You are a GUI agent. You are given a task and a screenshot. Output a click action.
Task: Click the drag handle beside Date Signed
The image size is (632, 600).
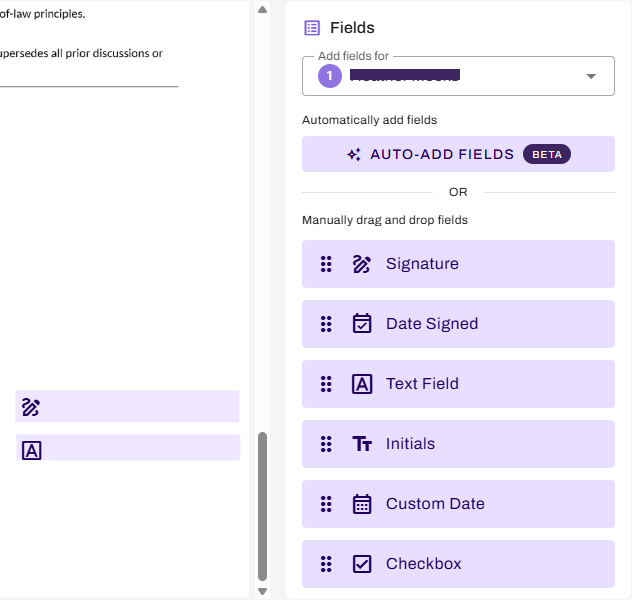(x=326, y=324)
